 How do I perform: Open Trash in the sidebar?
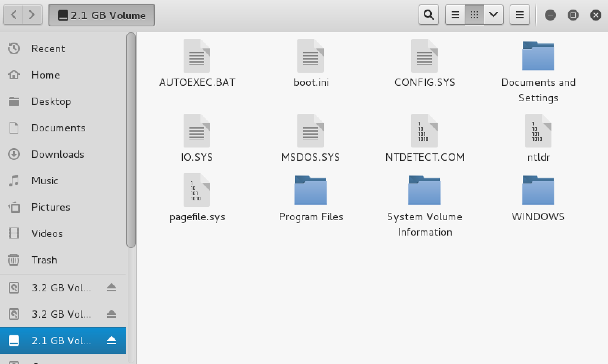pyautogui.click(x=63, y=260)
